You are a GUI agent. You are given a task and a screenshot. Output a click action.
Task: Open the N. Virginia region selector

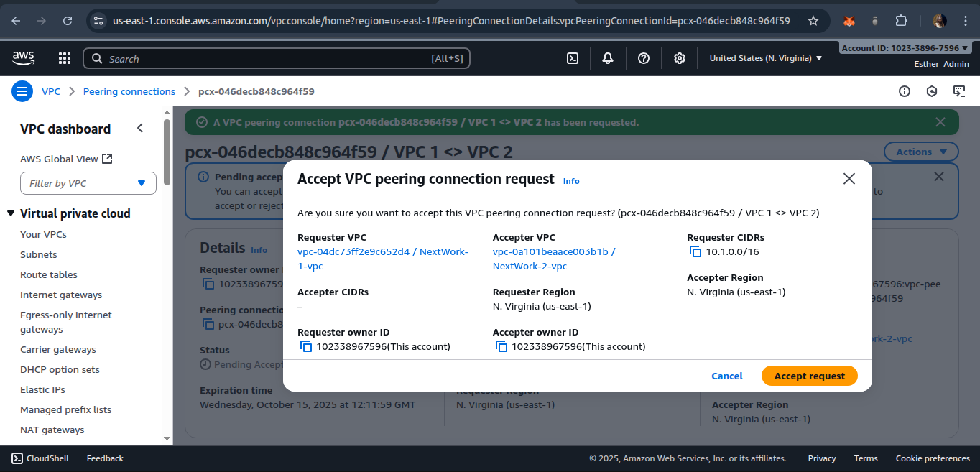point(765,58)
